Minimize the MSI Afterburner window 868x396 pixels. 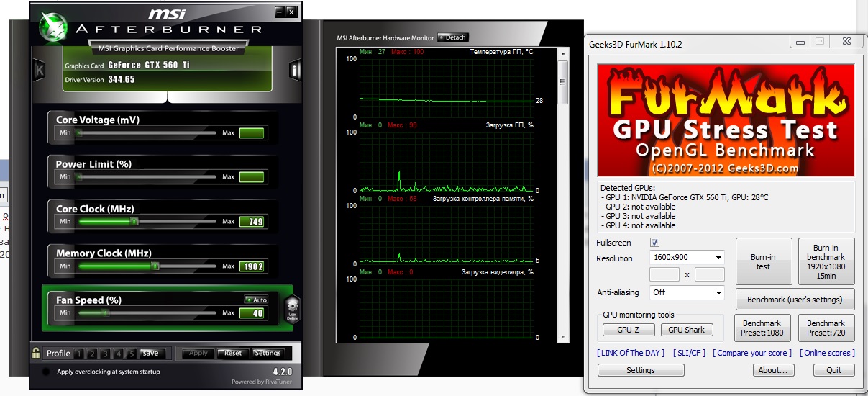click(280, 12)
